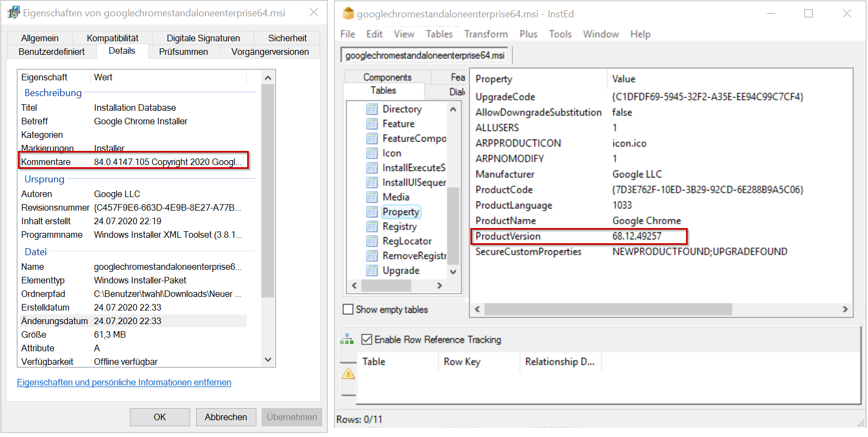
Task: Select the Benutzerdefiniert tab
Action: [x=52, y=52]
